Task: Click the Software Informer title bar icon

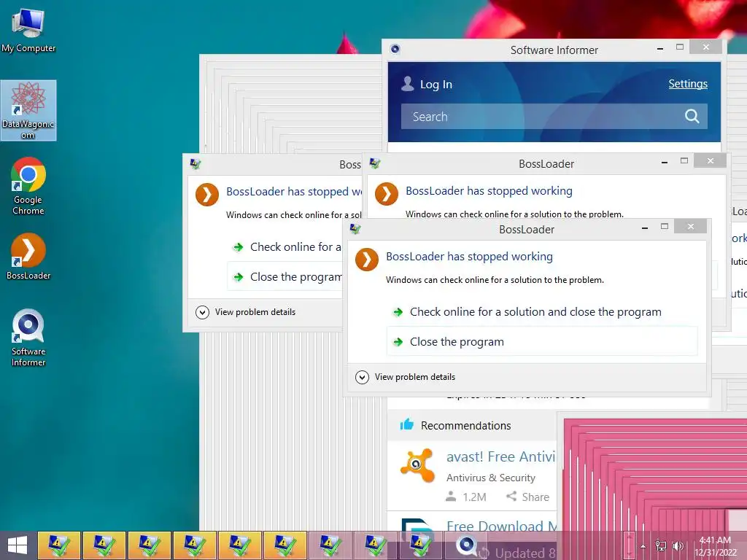Action: [x=395, y=49]
